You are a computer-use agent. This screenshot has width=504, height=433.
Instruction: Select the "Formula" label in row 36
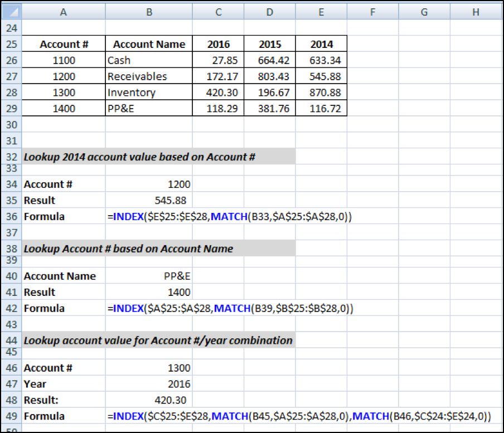[x=44, y=216]
